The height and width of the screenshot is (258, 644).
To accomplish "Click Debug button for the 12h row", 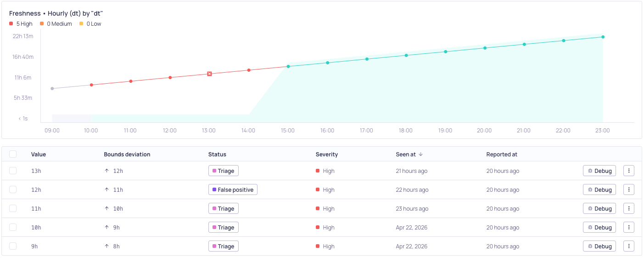I will pos(599,189).
